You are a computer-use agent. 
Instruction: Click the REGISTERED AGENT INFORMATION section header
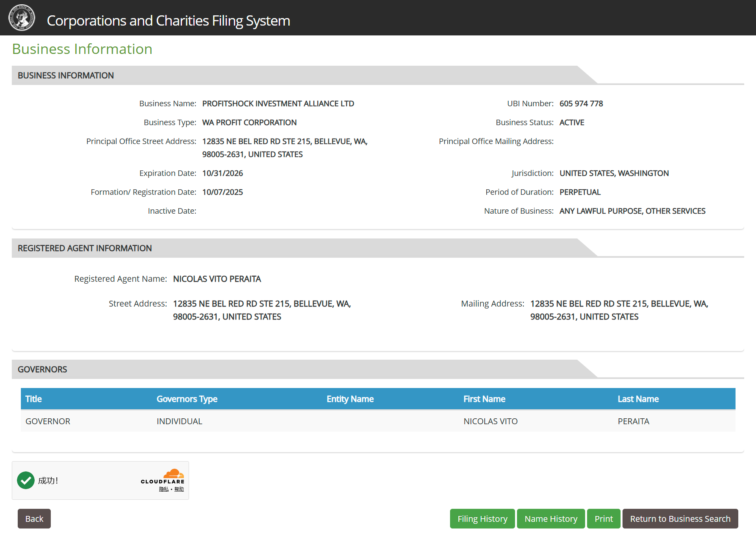[x=85, y=248]
